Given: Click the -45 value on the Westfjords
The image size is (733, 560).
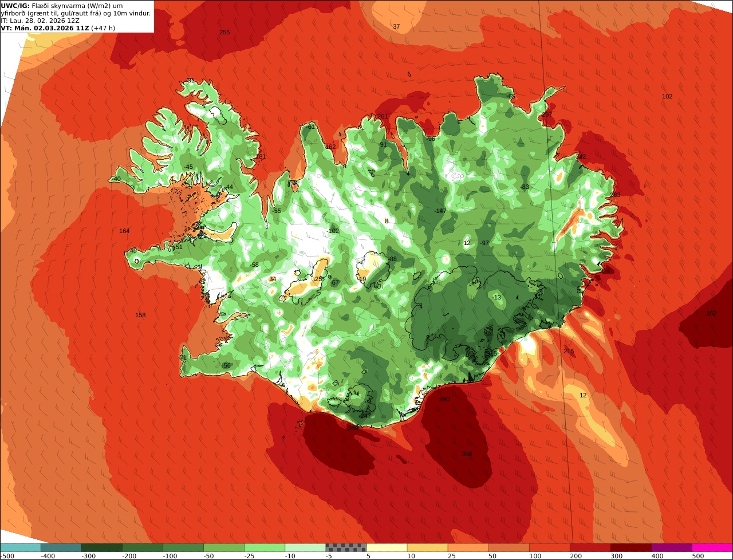Looking at the screenshot, I should point(188,167).
